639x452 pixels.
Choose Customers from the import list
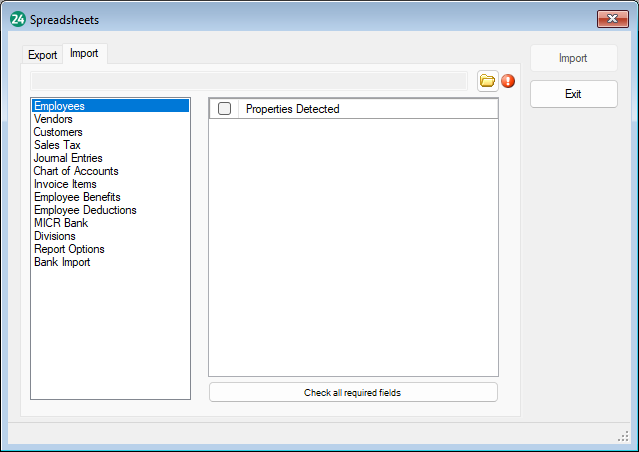[58, 132]
